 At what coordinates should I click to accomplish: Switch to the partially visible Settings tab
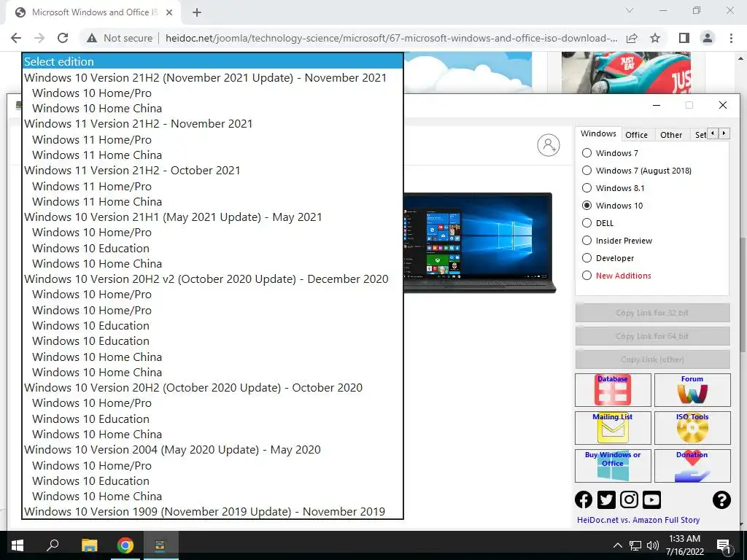click(700, 135)
